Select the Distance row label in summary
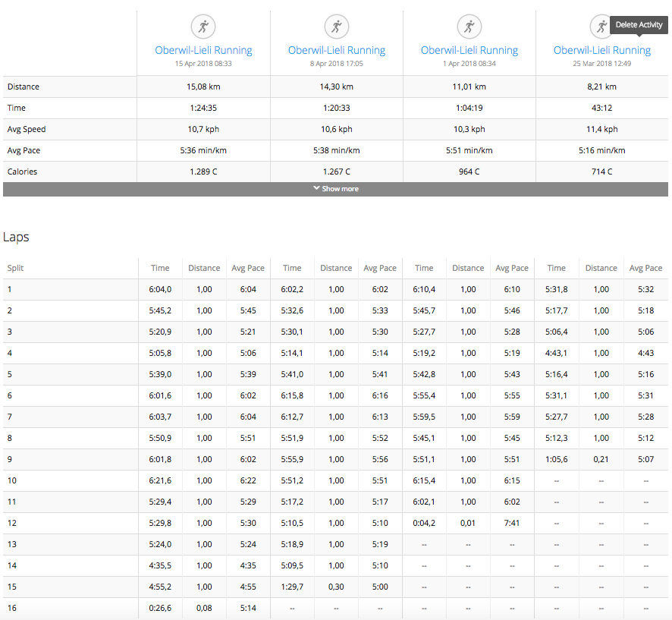The width and height of the screenshot is (672, 620). pos(24,87)
